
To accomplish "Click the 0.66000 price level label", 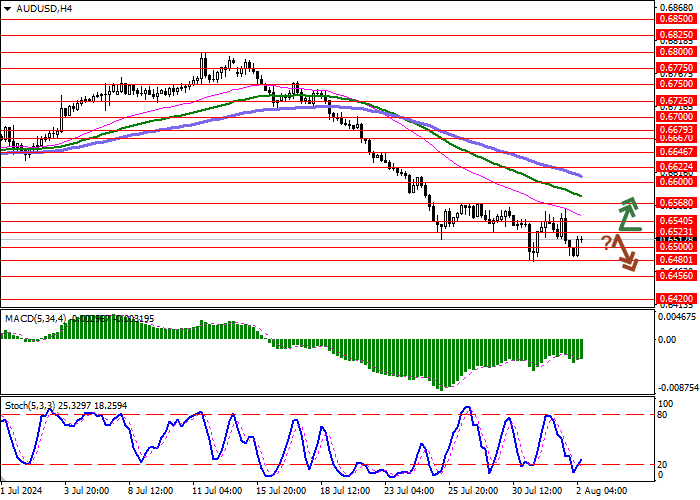I will (676, 182).
